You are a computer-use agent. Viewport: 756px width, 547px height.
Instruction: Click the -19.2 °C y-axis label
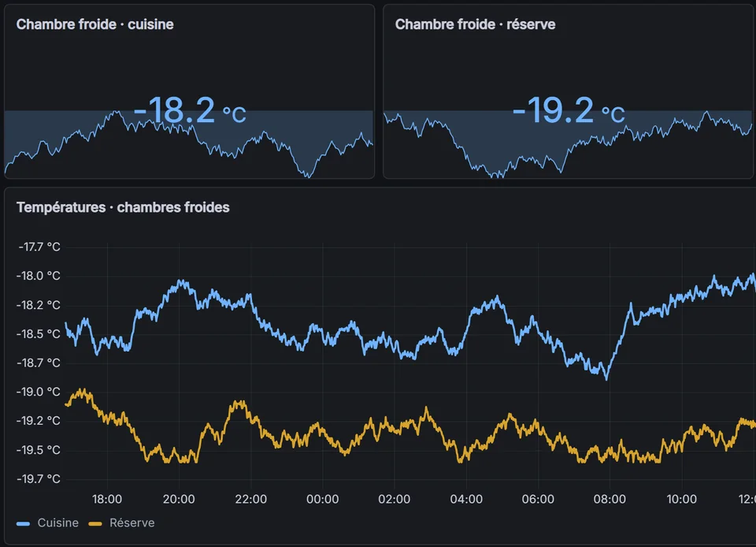coord(39,421)
